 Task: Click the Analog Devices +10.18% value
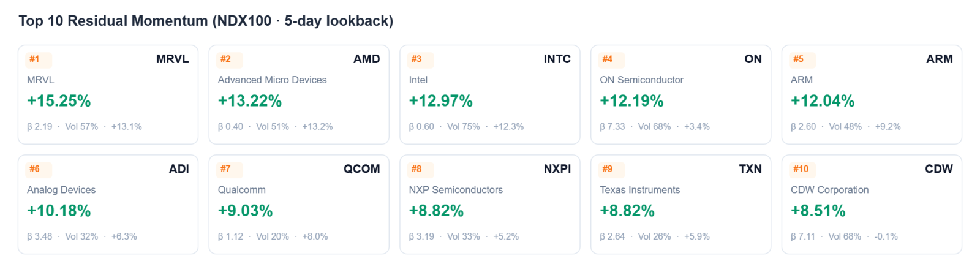coord(59,211)
